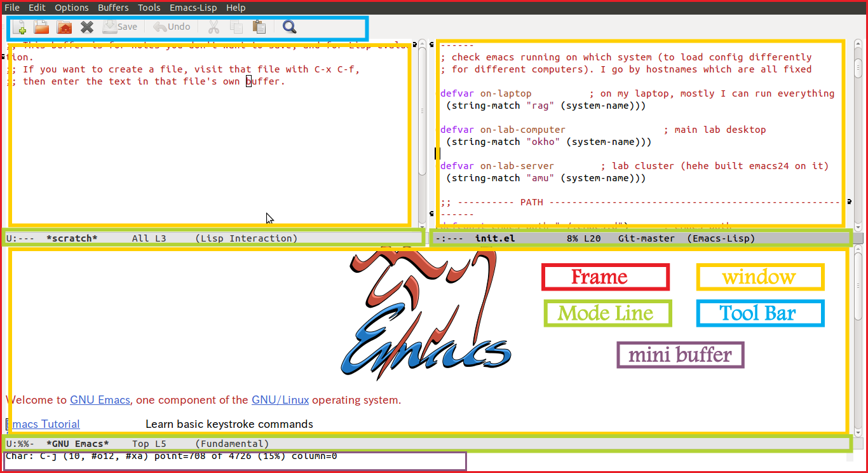Click the (Lisp Interaction) mode indicator
The image size is (868, 473).
(246, 239)
